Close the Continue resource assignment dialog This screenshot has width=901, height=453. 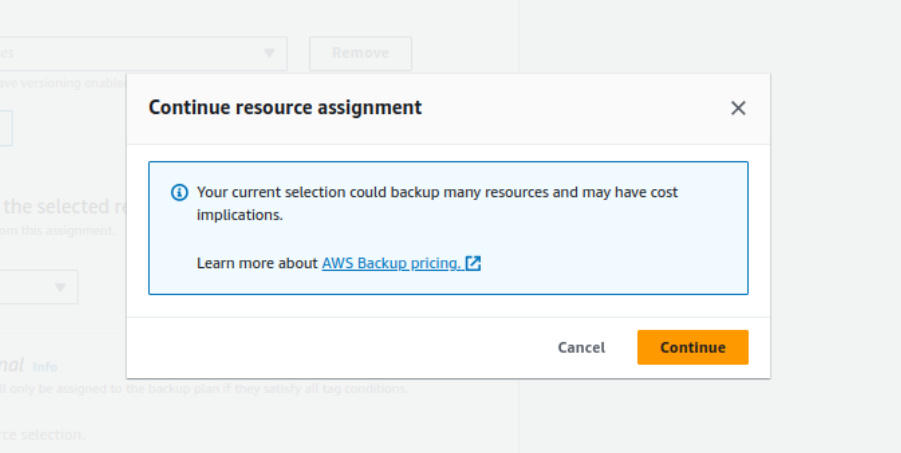(x=738, y=108)
